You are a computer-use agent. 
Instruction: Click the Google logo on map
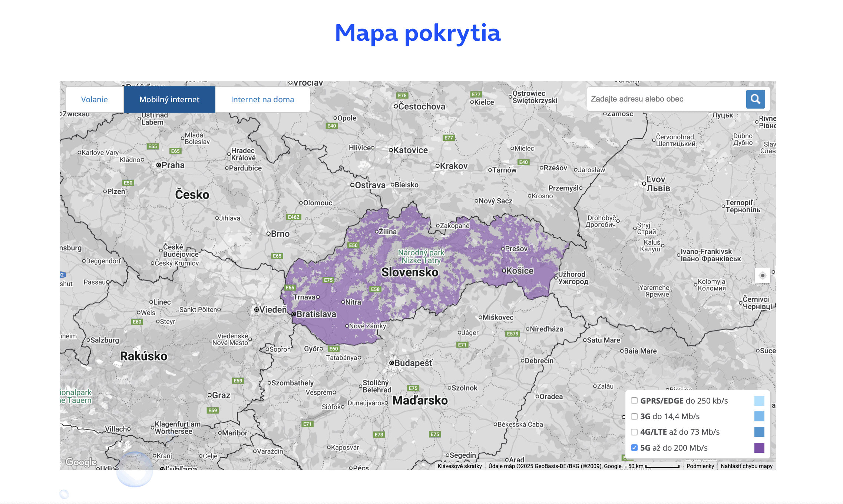(x=81, y=462)
